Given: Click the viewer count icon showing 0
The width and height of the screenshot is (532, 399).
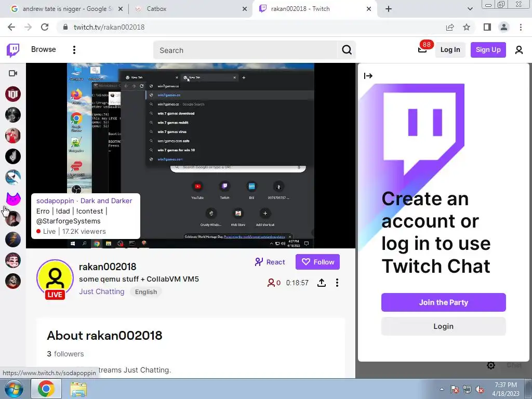Looking at the screenshot, I should pyautogui.click(x=274, y=283).
